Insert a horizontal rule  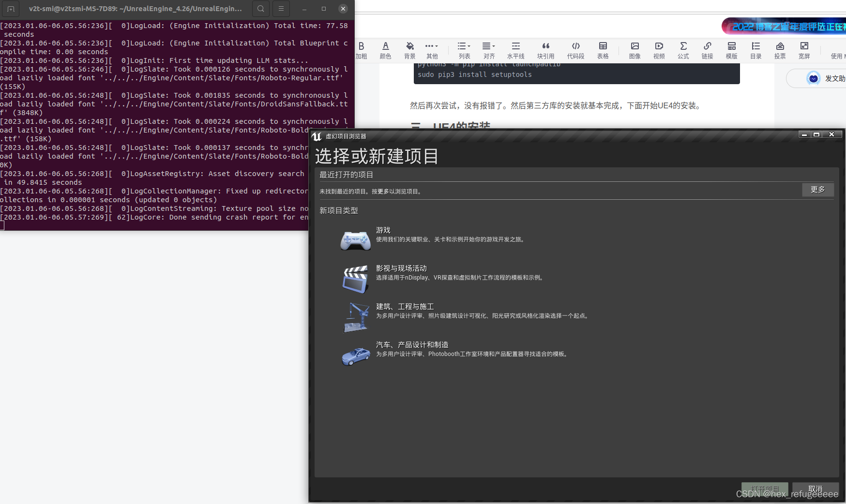[515, 50]
